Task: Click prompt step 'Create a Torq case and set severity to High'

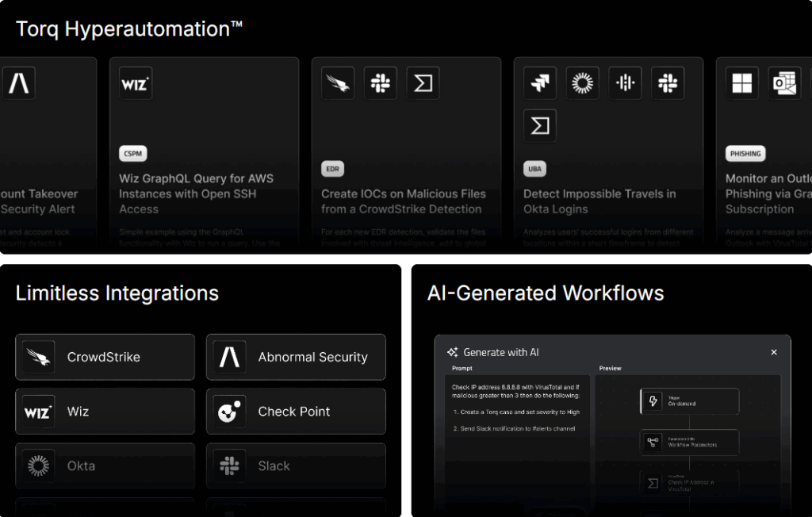Action: [x=516, y=412]
